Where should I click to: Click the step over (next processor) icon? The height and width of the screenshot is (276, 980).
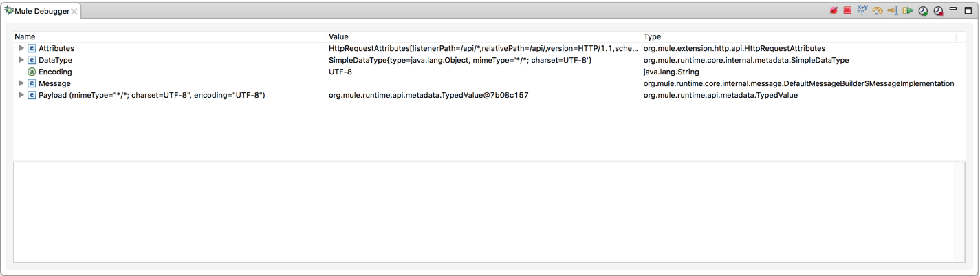pyautogui.click(x=878, y=11)
